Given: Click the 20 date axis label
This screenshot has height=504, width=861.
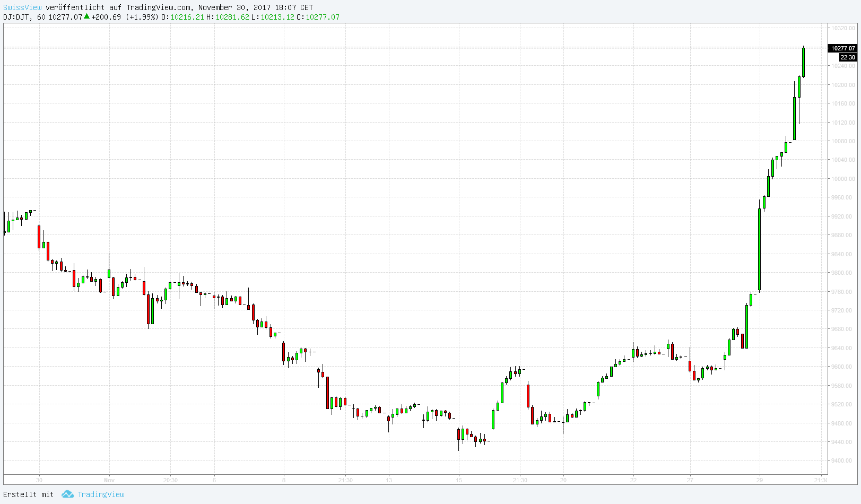Looking at the screenshot, I should coord(563,480).
